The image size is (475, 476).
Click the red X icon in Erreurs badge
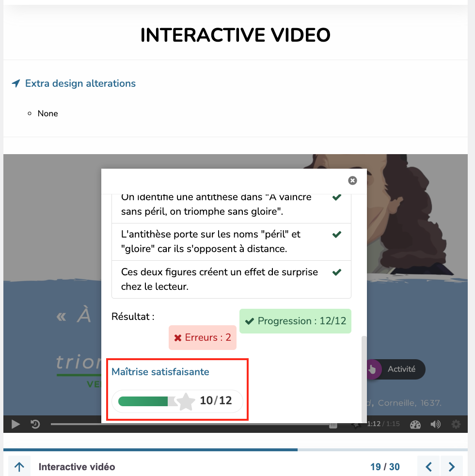coord(178,337)
